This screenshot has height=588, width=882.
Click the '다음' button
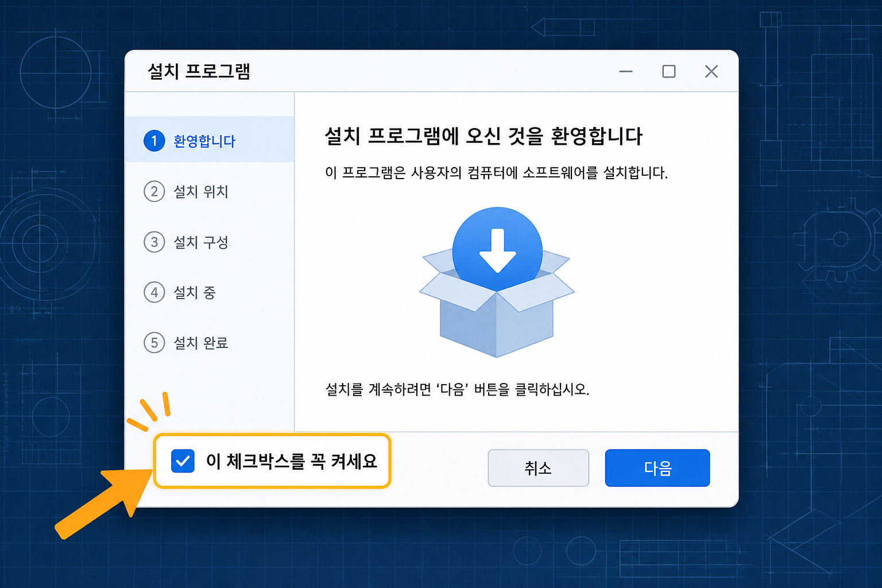tap(657, 468)
